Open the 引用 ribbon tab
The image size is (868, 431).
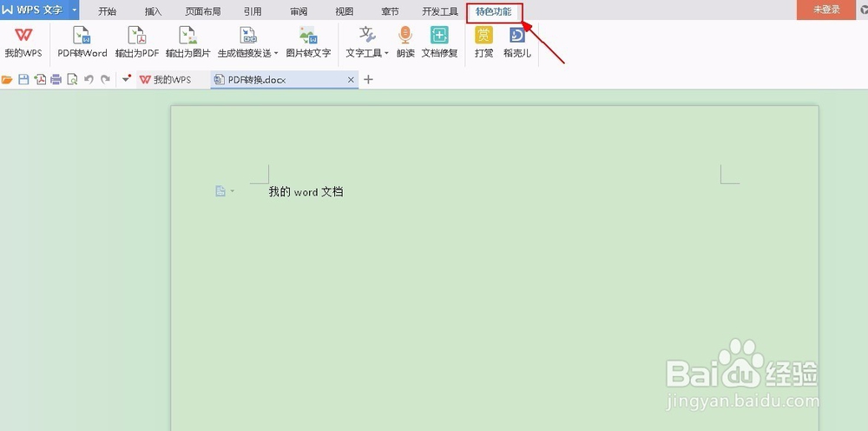coord(253,11)
